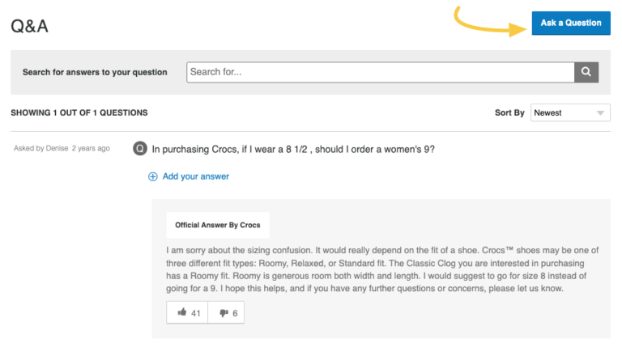Downvote the answer with thumbs down

tap(226, 313)
